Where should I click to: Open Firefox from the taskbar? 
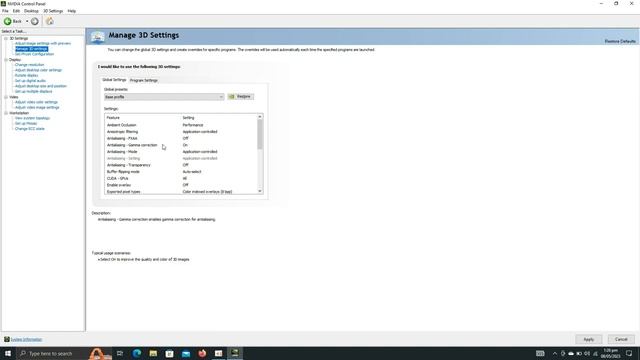click(202, 353)
